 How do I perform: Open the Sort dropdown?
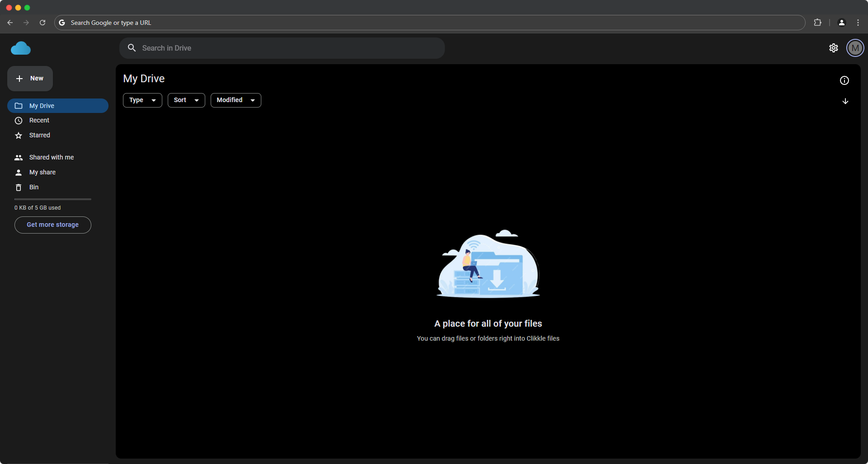186,100
